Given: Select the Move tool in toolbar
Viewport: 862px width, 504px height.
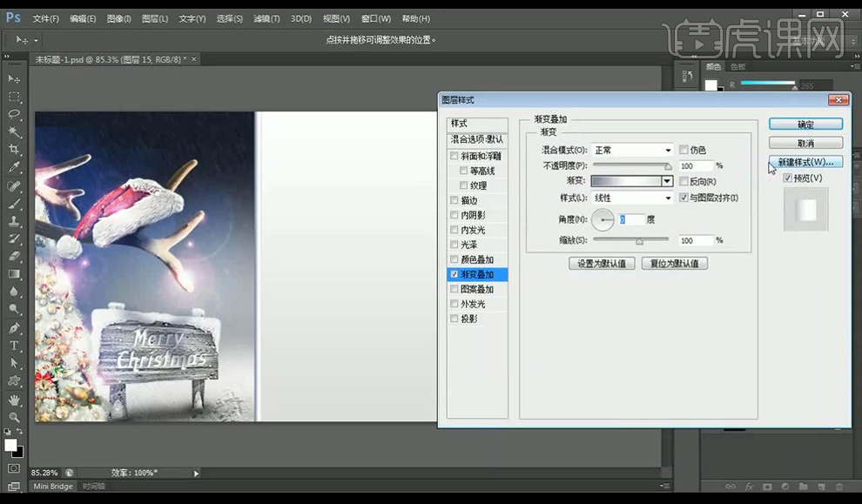Looking at the screenshot, I should coord(14,79).
